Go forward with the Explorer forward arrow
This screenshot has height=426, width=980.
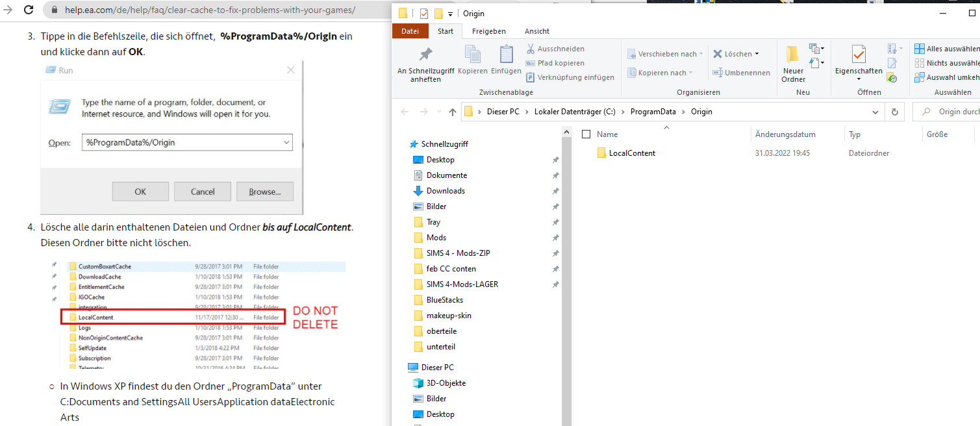pos(424,112)
